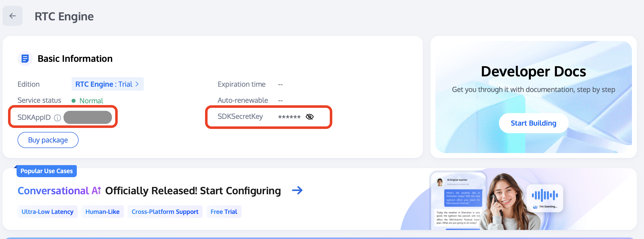Open the Conversational AI blue arrow
The width and height of the screenshot is (644, 239).
click(x=297, y=190)
